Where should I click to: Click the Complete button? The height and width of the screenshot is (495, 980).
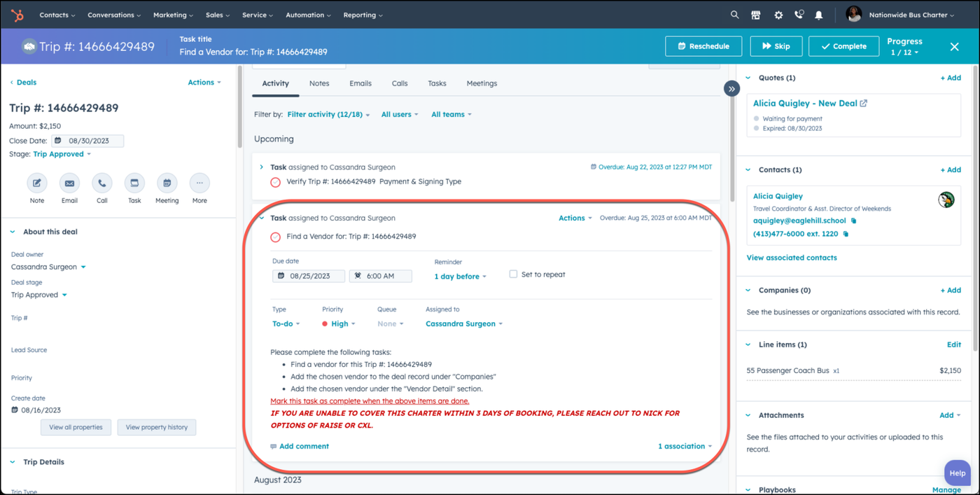point(843,46)
